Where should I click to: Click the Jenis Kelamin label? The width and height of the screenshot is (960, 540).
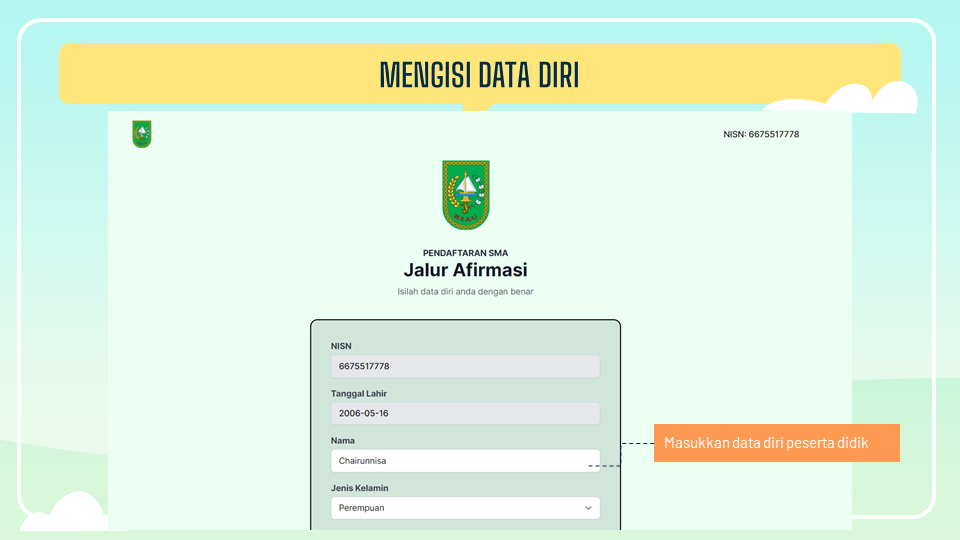pyautogui.click(x=359, y=488)
